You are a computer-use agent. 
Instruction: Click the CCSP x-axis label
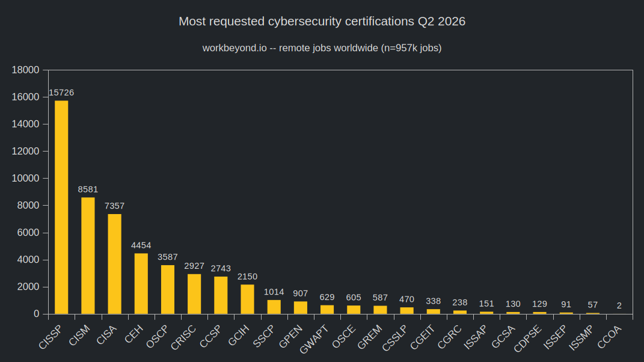(x=210, y=337)
